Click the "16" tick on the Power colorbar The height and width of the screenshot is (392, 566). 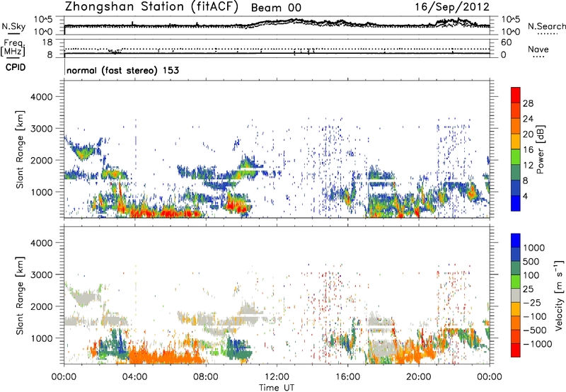(x=528, y=150)
